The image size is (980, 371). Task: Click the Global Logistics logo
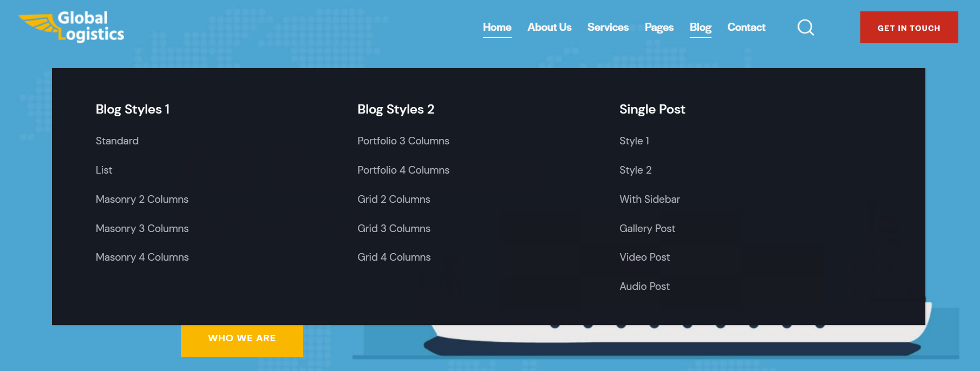pos(71,27)
